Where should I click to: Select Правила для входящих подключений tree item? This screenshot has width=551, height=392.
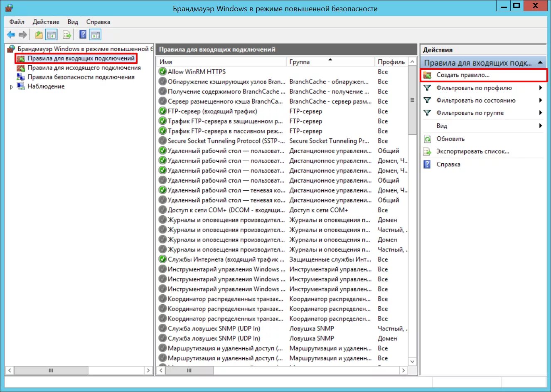click(x=81, y=59)
